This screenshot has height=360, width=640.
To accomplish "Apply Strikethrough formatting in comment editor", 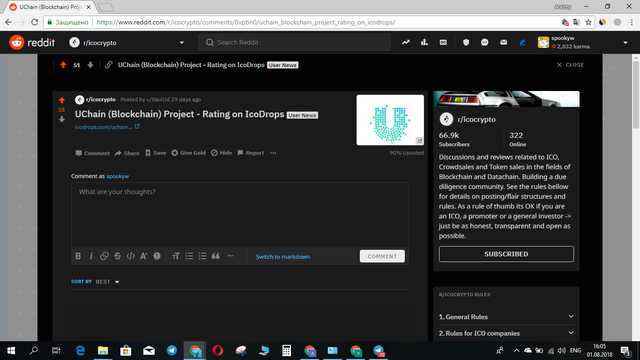I will pyautogui.click(x=118, y=256).
